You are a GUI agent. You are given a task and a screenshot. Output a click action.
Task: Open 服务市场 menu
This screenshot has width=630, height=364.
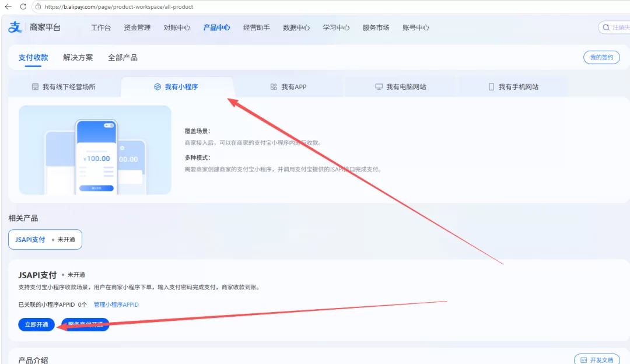click(x=376, y=28)
